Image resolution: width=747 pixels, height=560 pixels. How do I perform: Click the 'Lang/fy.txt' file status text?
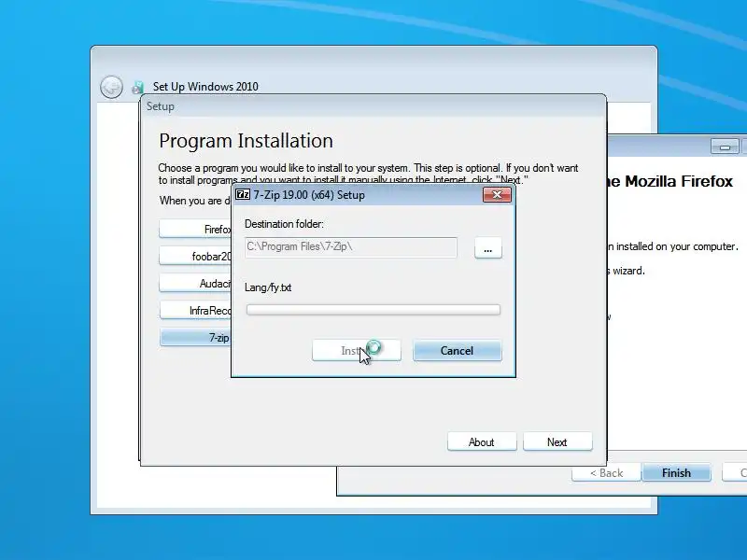[268, 287]
